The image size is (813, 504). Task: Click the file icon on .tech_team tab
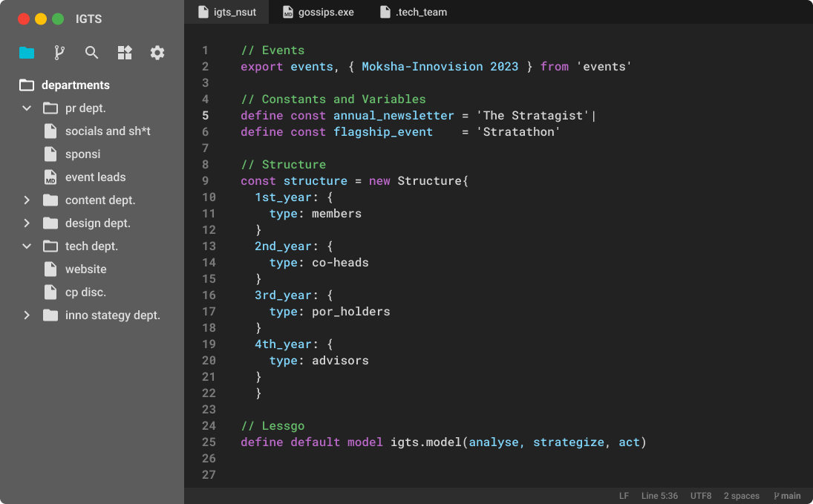(x=385, y=12)
